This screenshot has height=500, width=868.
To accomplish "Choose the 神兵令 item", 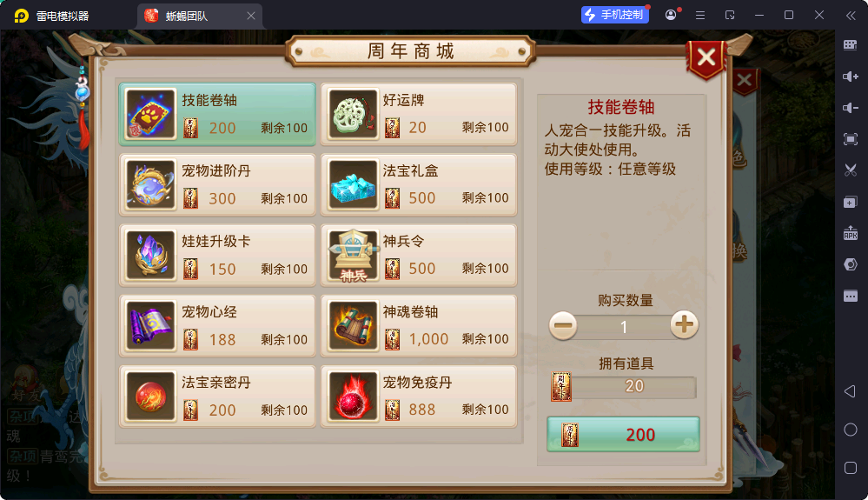I will [x=419, y=256].
